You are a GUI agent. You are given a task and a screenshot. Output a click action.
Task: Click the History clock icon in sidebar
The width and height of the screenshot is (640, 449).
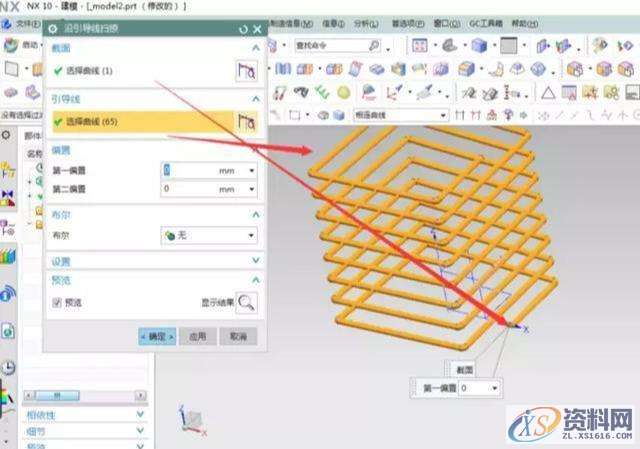click(x=9, y=367)
